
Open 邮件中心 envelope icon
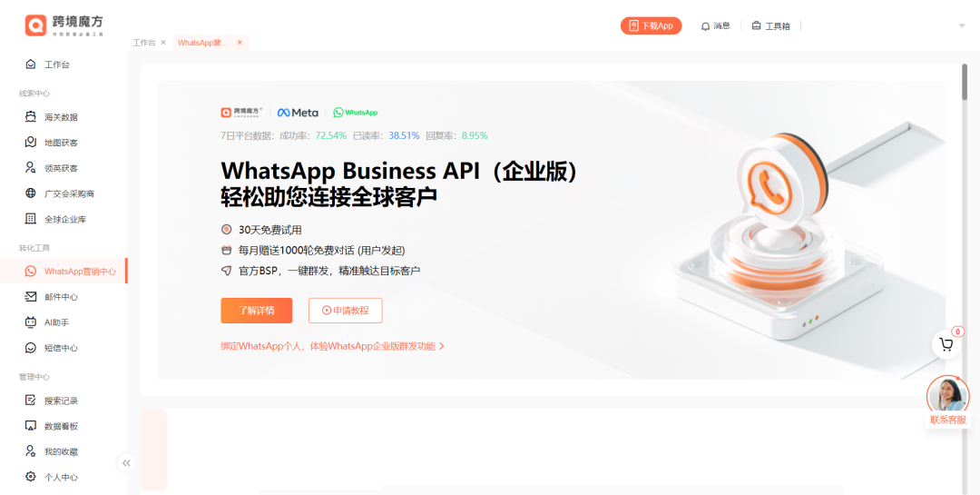pyautogui.click(x=31, y=297)
